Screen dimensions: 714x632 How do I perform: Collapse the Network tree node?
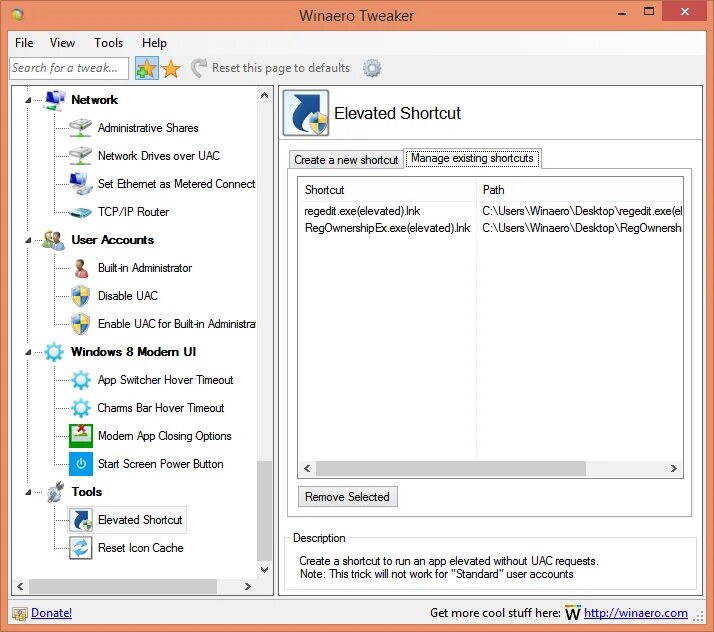click(28, 100)
